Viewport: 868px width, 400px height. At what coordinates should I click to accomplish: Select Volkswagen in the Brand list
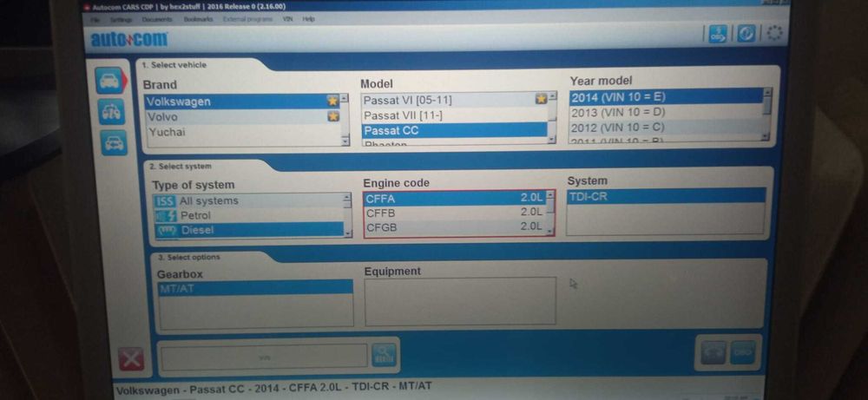point(241,102)
